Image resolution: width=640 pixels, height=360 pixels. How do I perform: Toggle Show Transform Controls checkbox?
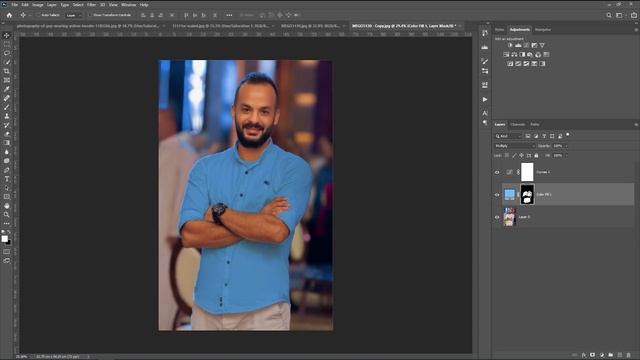tap(91, 15)
